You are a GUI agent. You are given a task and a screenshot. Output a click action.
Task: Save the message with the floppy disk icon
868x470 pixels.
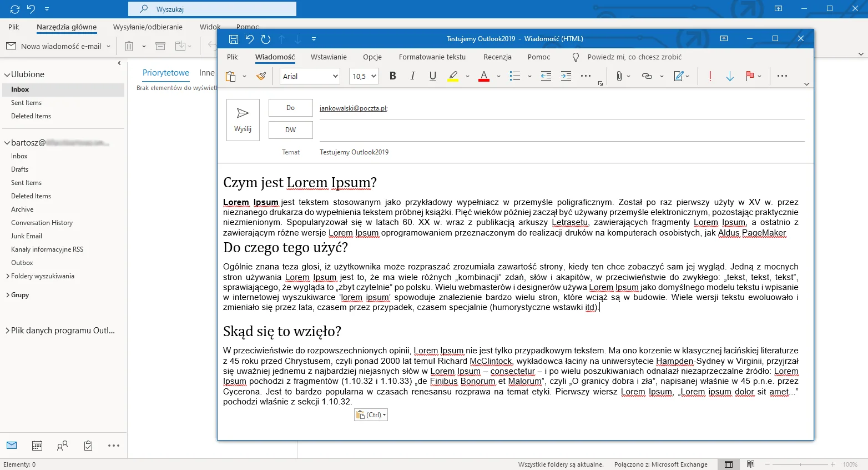(234, 39)
